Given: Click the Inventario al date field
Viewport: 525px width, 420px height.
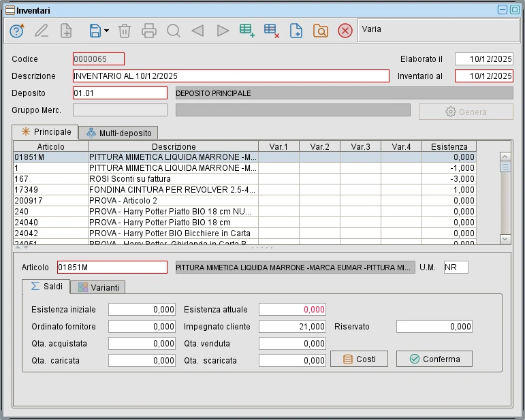Looking at the screenshot, I should pyautogui.click(x=484, y=76).
